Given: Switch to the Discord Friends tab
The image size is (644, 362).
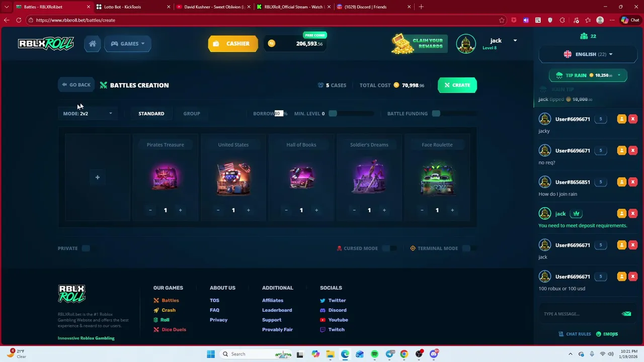Looking at the screenshot, I should coord(374,7).
